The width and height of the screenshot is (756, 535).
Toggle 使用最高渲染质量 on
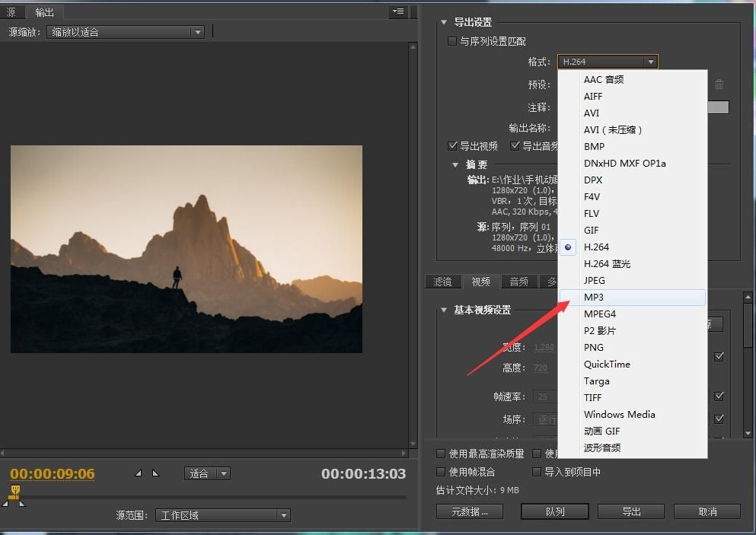[x=440, y=453]
